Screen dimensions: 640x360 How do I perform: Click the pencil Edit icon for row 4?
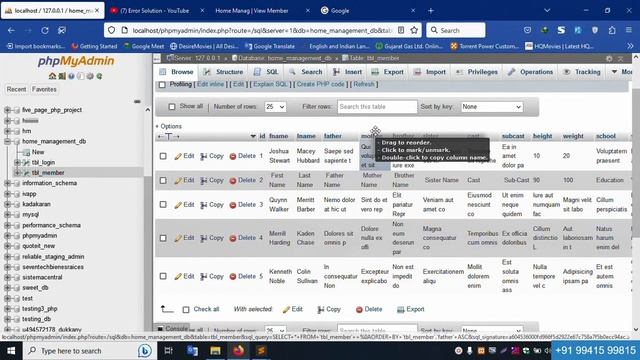(178, 238)
